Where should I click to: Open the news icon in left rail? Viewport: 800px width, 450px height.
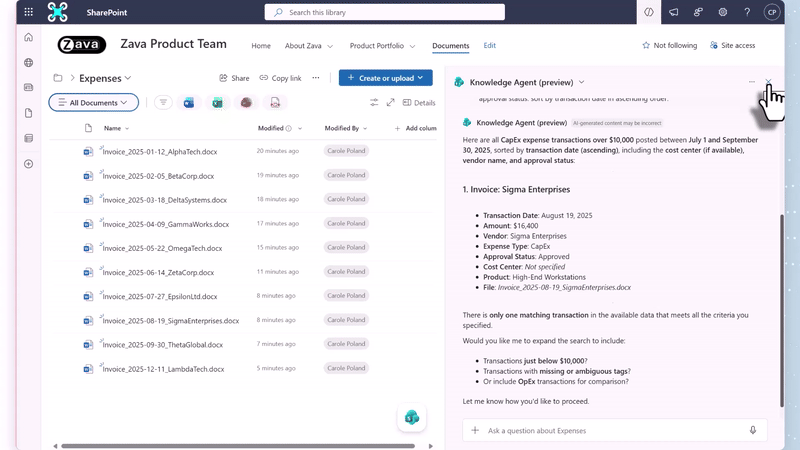tap(29, 87)
